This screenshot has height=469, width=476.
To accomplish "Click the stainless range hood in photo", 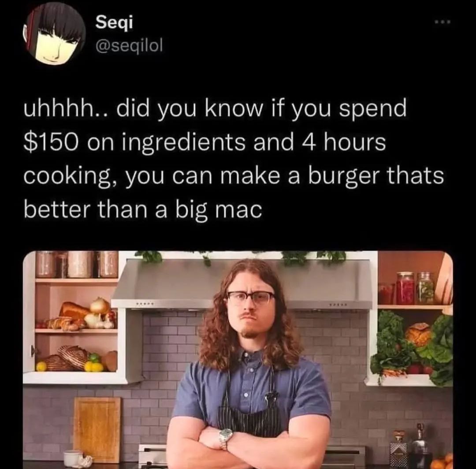I will point(242,284).
